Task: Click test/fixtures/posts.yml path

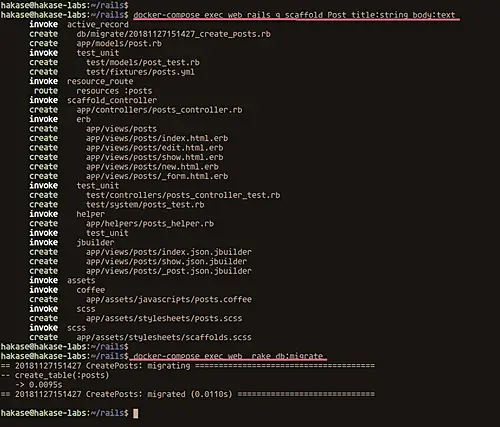Action: tap(140, 72)
